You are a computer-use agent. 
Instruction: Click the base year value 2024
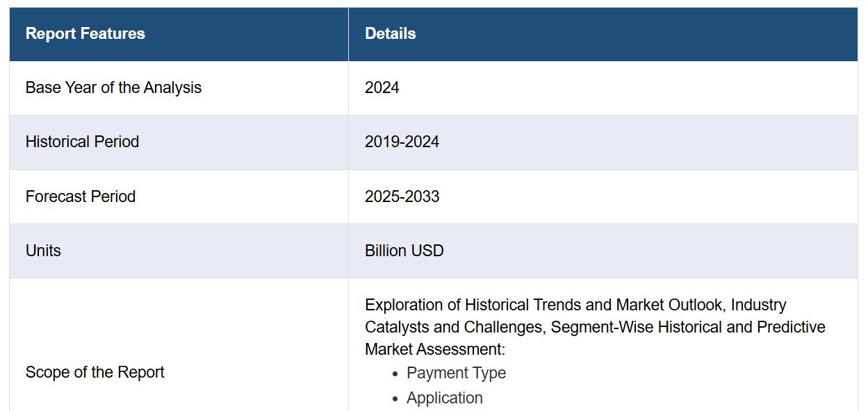[382, 88]
